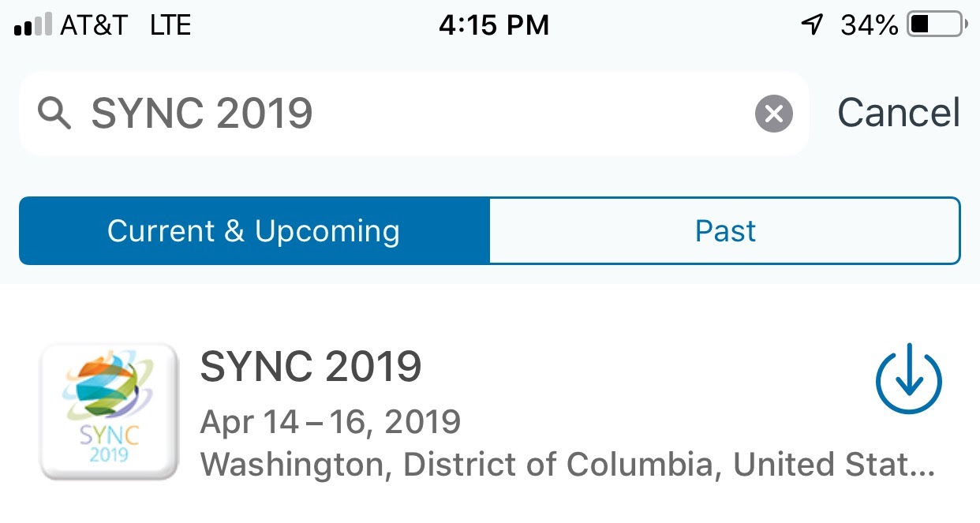Tap the location arrow status icon

(812, 26)
